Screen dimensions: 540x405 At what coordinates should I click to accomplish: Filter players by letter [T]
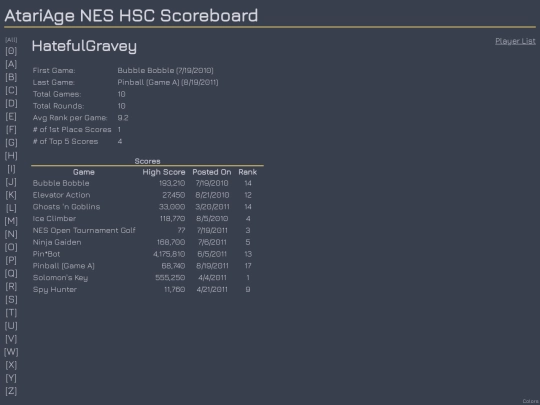click(11, 313)
